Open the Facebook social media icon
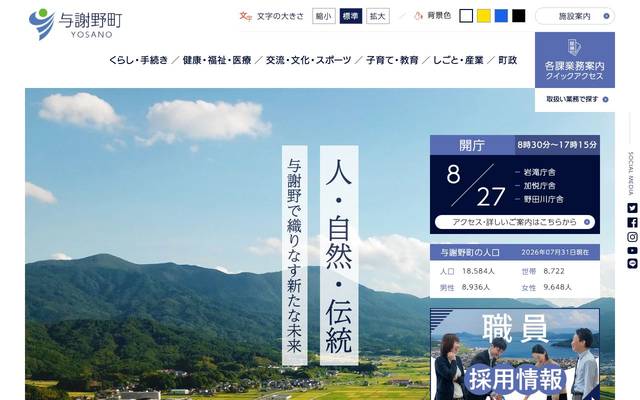Image resolution: width=640 pixels, height=400 pixels. 632,222
